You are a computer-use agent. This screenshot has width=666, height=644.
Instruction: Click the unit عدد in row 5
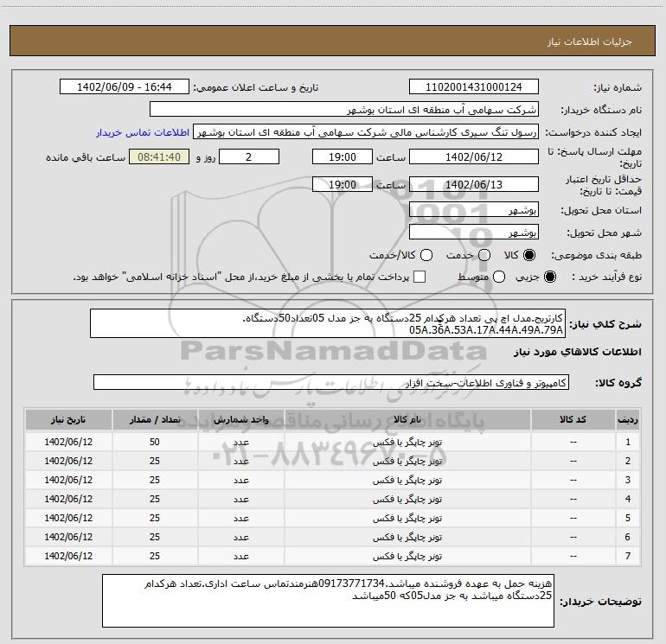[x=240, y=518]
